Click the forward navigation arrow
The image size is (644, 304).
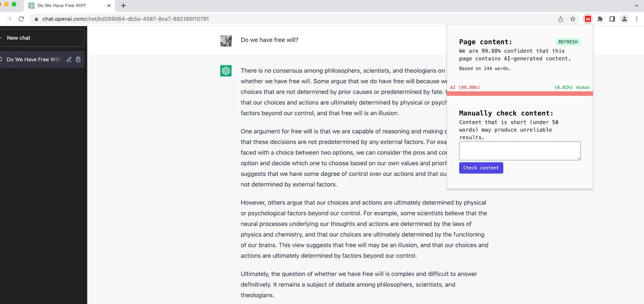9,19
